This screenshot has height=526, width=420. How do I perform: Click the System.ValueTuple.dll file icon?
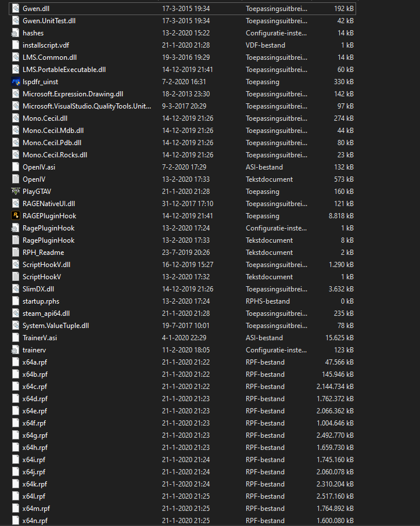tap(16, 325)
